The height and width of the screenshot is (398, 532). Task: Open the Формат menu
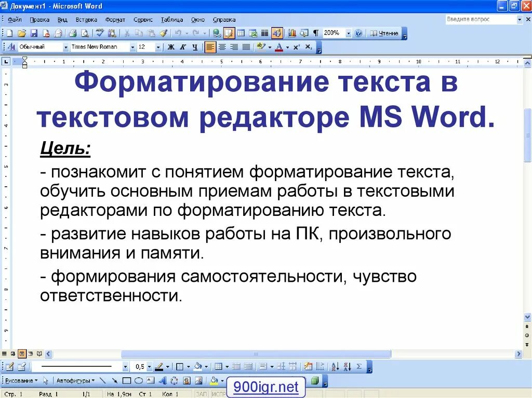[115, 20]
